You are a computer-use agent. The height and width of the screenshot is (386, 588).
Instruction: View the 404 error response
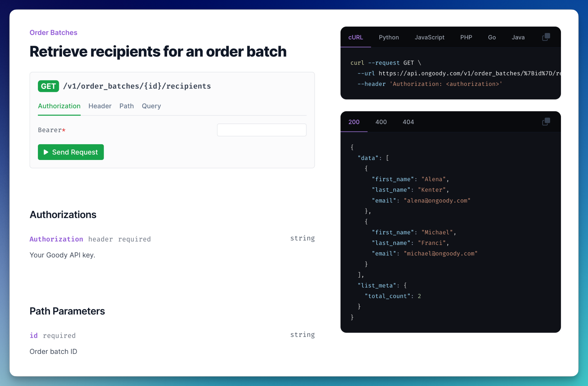coord(408,122)
